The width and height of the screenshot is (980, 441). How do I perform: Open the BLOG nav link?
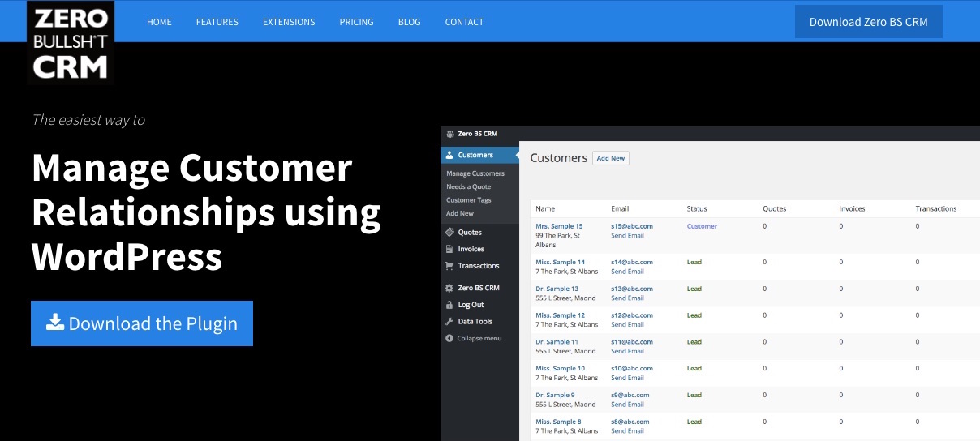(410, 22)
